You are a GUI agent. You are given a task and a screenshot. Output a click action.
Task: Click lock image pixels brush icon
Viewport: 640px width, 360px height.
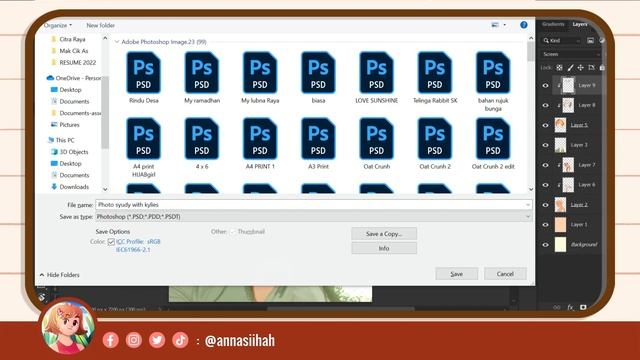coord(570,68)
